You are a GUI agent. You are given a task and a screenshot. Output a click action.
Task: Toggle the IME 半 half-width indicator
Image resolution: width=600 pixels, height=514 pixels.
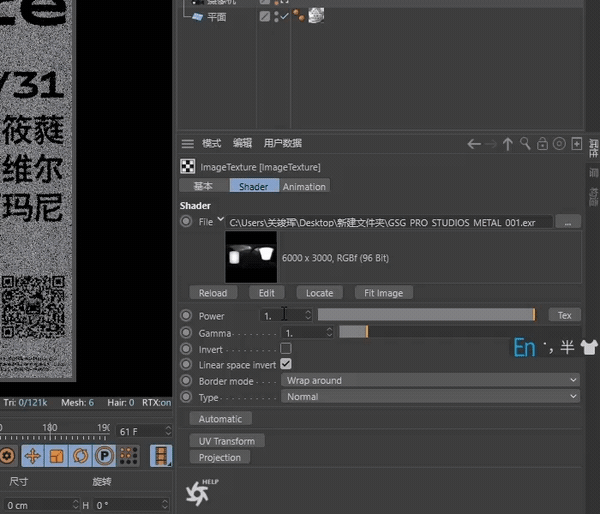pos(567,348)
